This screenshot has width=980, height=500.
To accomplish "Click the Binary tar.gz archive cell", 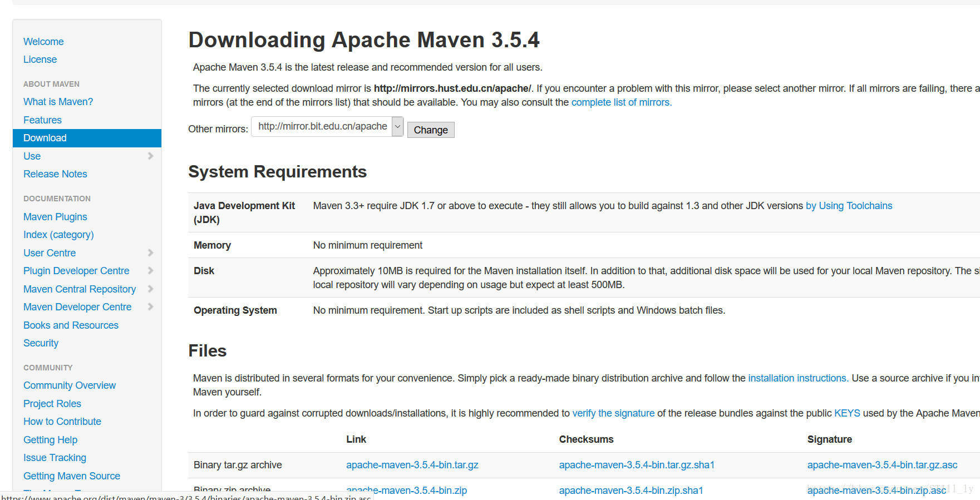I will [238, 465].
